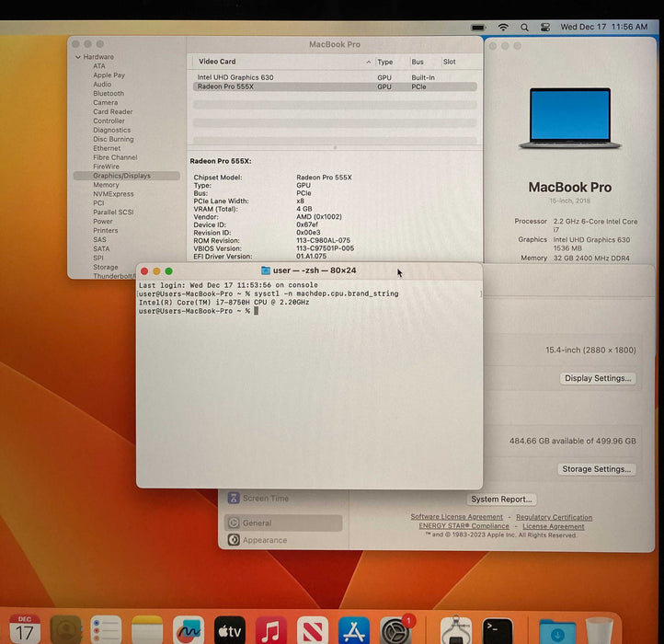Select Apple Pay in hardware list
664x644 pixels.
tap(109, 75)
